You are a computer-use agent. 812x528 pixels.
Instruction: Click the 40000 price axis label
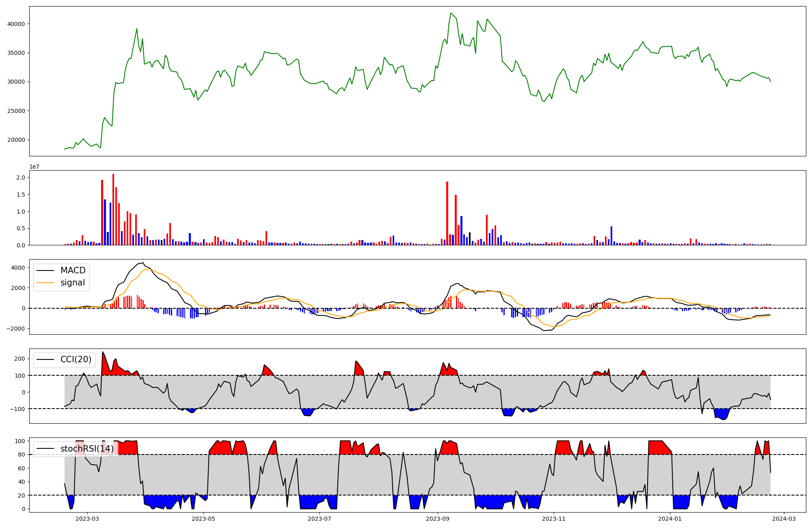[16, 24]
